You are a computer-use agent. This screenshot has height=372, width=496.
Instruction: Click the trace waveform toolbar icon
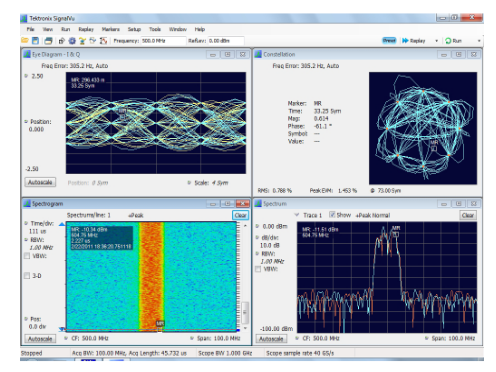tap(103, 41)
